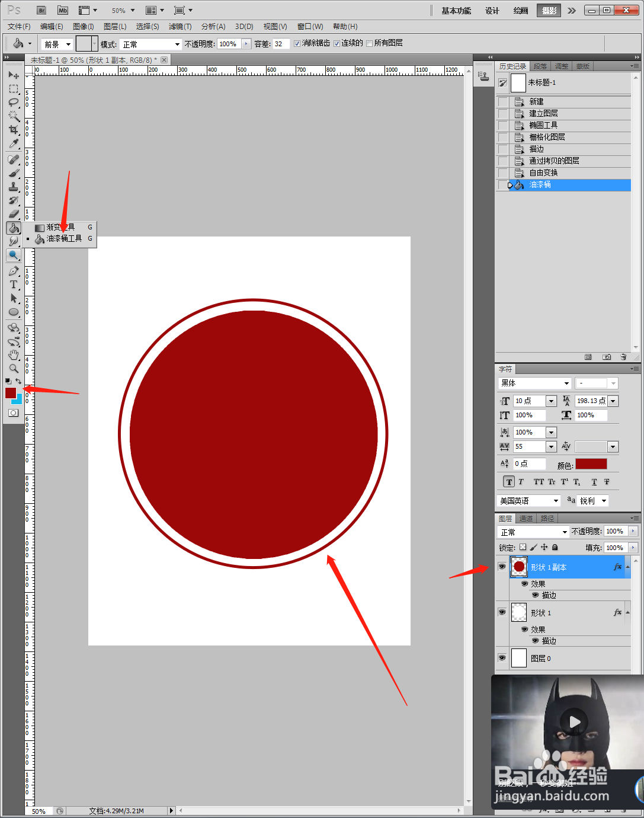The height and width of the screenshot is (818, 644).
Task: Select the Paint Bucket tool in toolbox
Action: 13,228
